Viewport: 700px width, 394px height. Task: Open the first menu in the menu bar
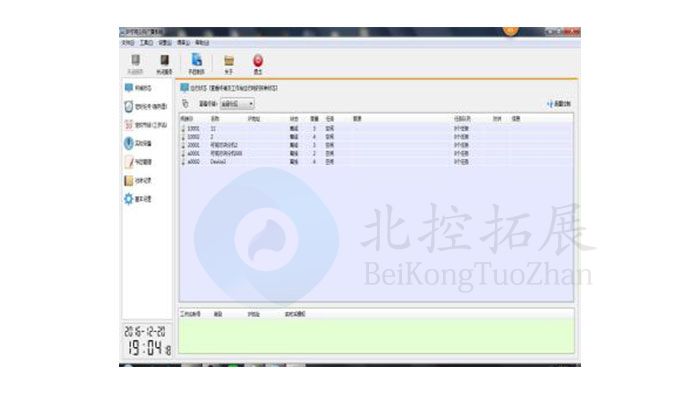pos(128,43)
